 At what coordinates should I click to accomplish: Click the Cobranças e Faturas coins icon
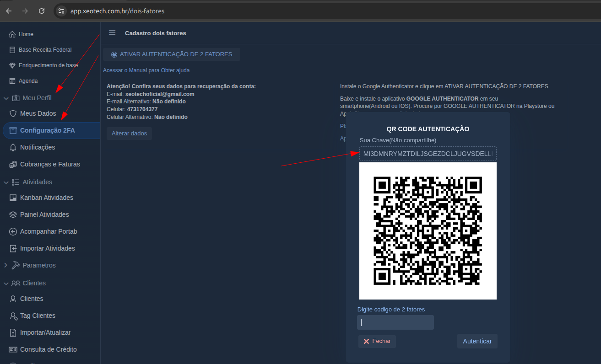[13, 164]
